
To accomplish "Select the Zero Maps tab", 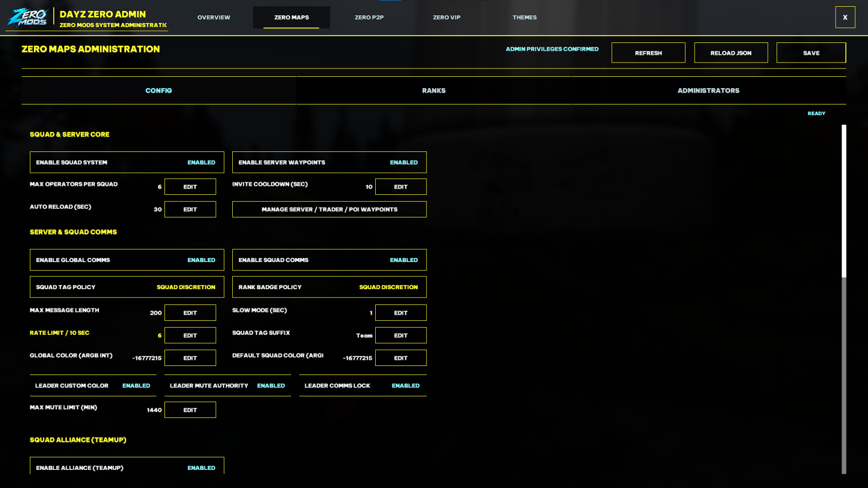I will click(292, 18).
